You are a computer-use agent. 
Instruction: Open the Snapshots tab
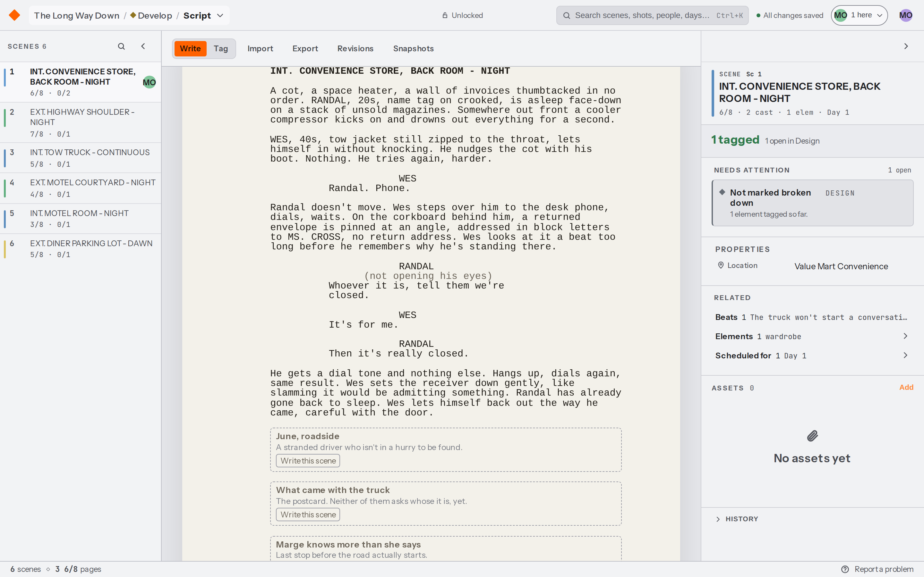(414, 48)
